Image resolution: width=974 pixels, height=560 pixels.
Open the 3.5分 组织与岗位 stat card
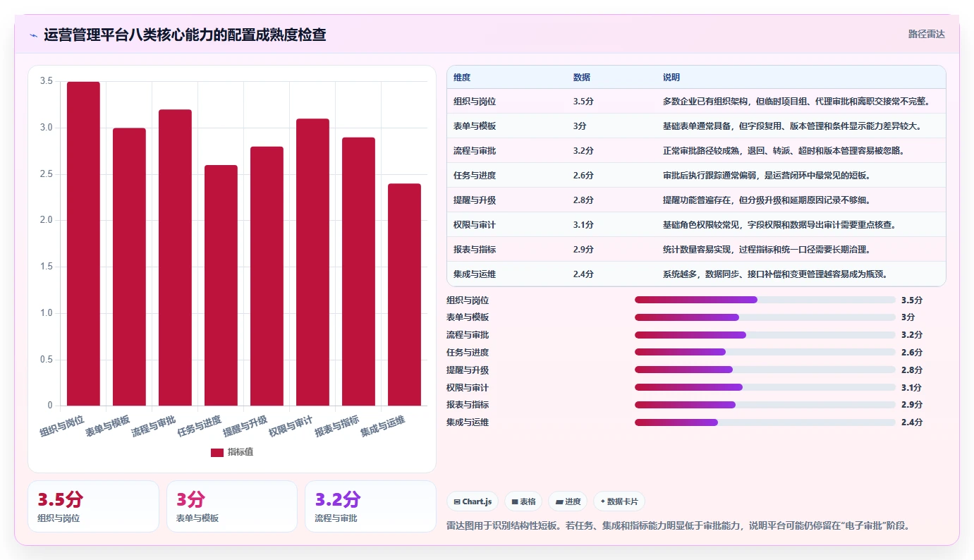click(x=93, y=506)
